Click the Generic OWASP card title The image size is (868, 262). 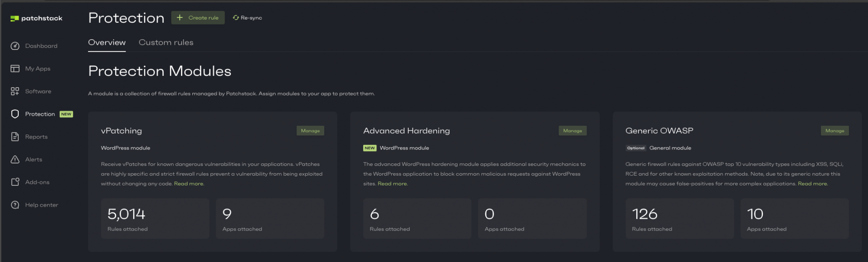pyautogui.click(x=659, y=131)
